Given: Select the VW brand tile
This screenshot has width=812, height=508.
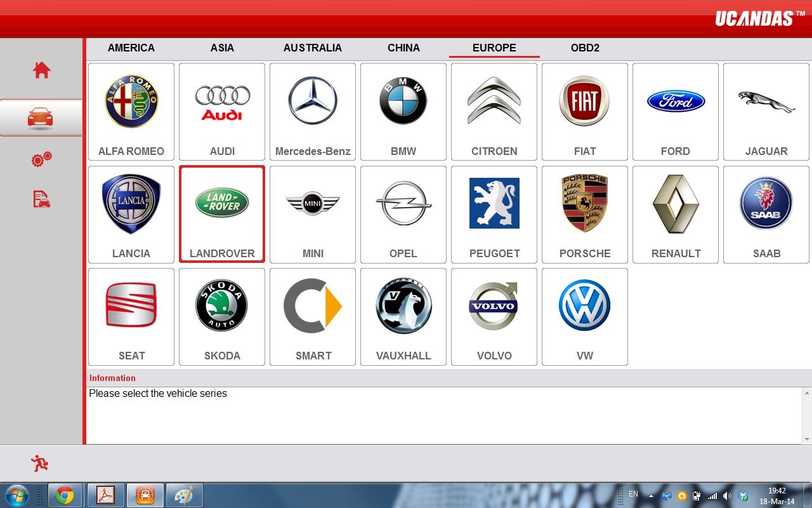Looking at the screenshot, I should 585,317.
